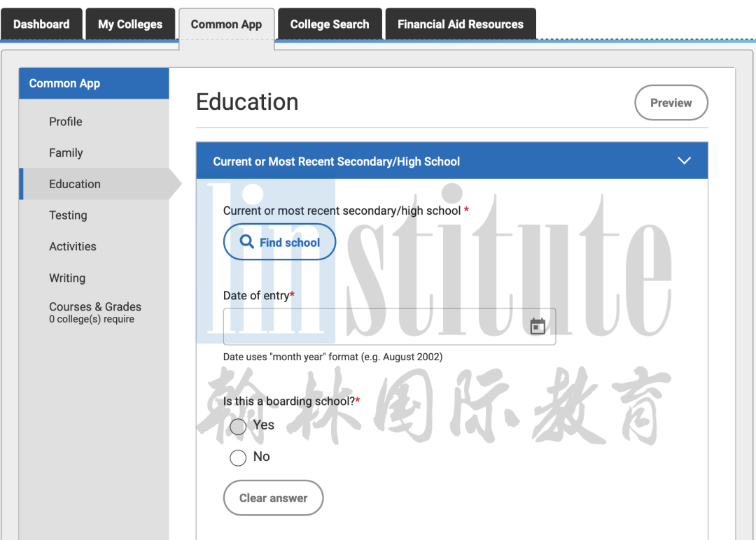Click the Common App sidebar header
756x540 pixels.
[94, 83]
